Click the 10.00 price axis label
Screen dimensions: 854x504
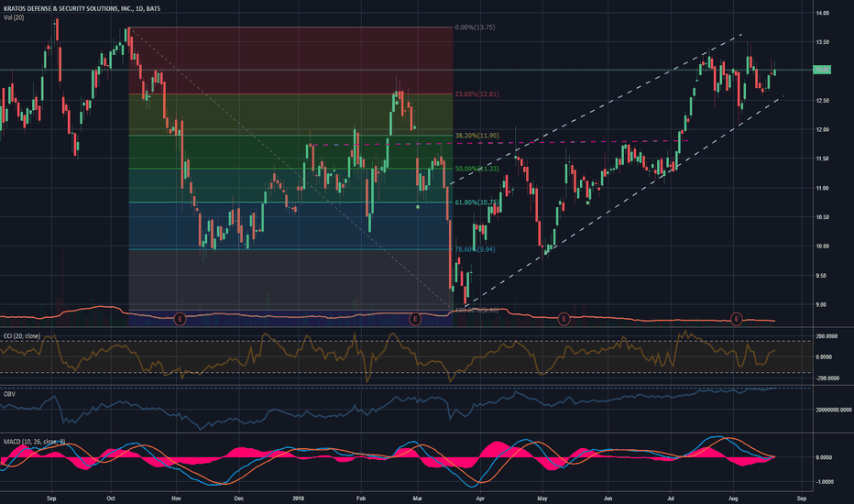(823, 247)
